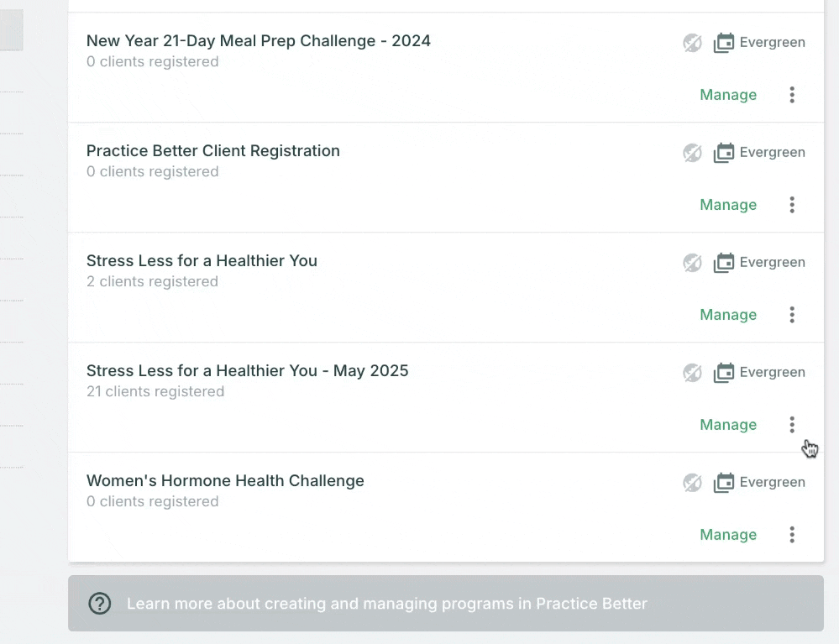Click Manage for Stress Less - May 2025
The image size is (839, 644).
728,425
